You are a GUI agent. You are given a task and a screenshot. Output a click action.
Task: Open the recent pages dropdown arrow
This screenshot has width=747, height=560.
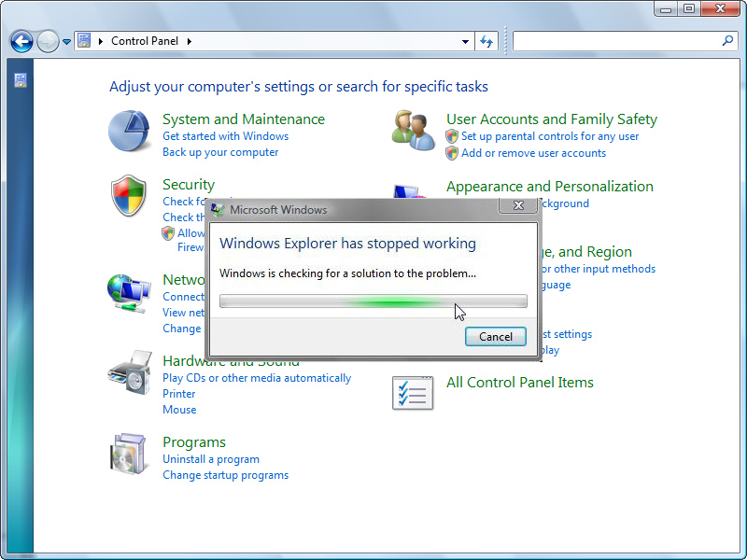66,42
